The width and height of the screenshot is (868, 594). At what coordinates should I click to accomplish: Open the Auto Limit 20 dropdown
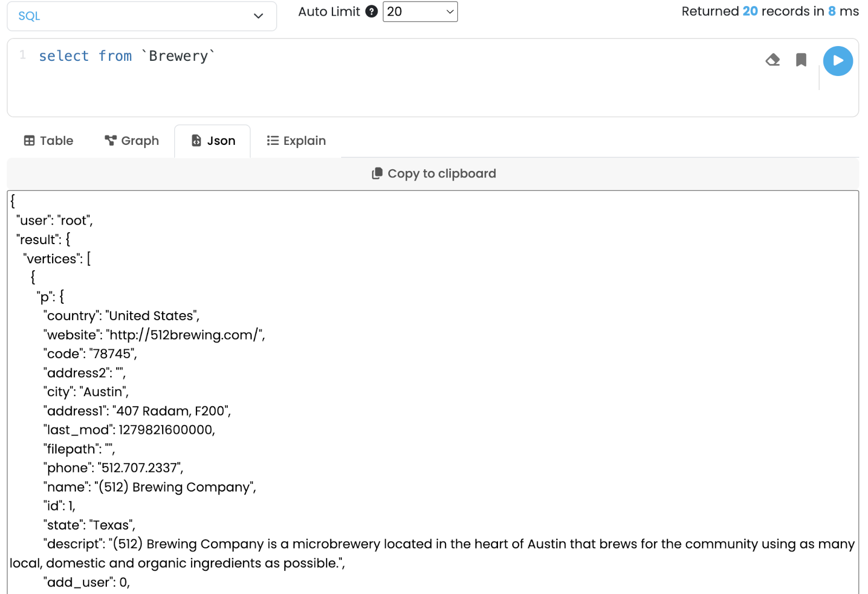click(x=420, y=11)
